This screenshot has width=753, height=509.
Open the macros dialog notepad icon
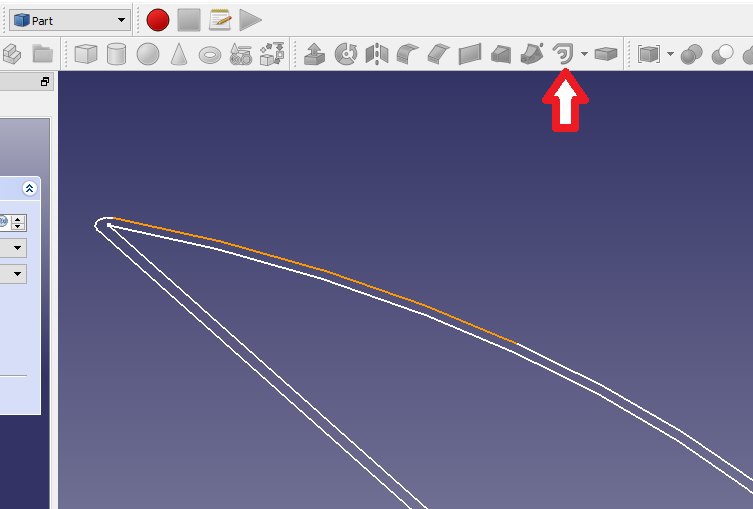(220, 20)
